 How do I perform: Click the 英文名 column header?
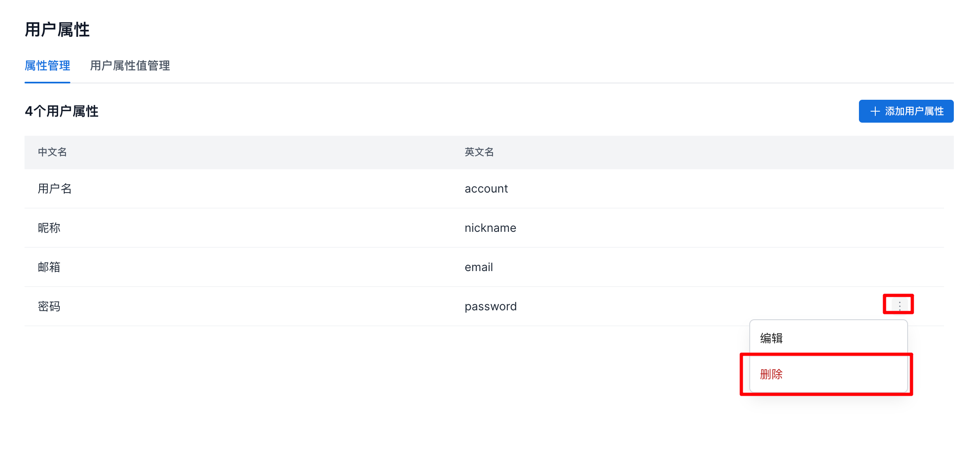tap(479, 152)
